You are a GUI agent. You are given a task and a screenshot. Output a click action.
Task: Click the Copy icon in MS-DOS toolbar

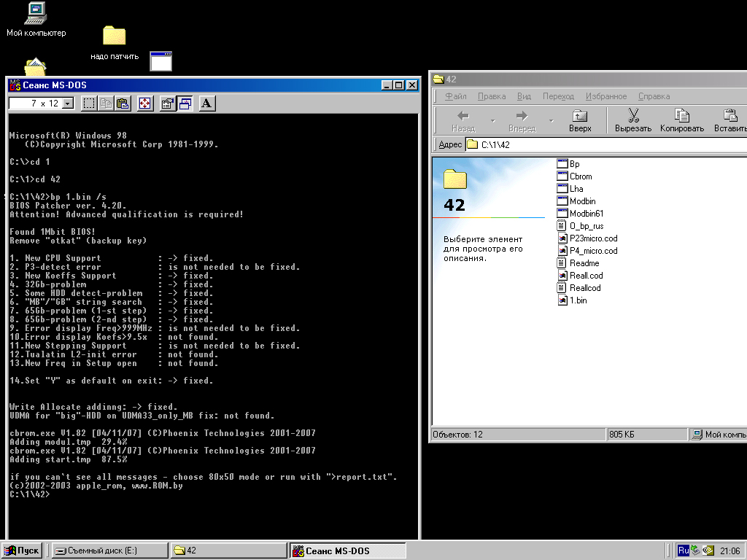click(x=107, y=104)
